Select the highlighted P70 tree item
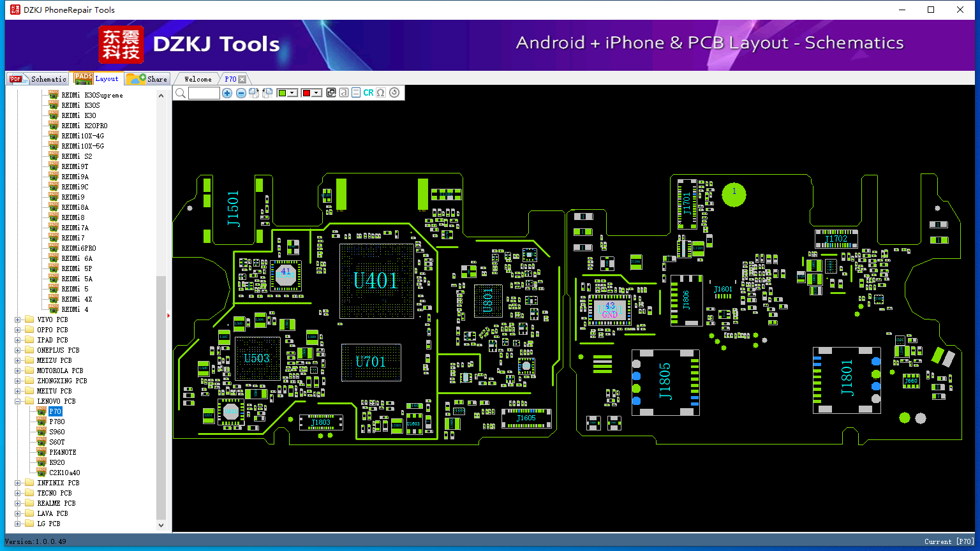This screenshot has width=980, height=551. click(56, 411)
